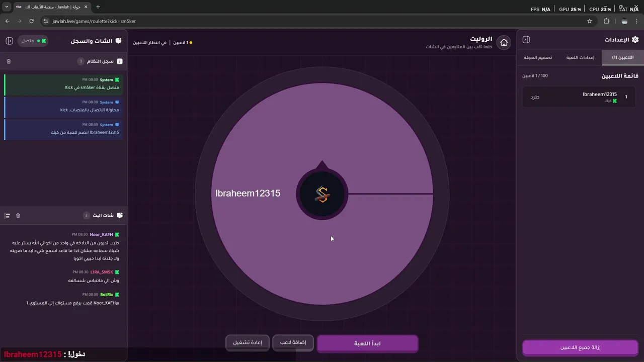Bookmark this page with the star icon
The height and width of the screenshot is (362, 644).
click(x=590, y=21)
